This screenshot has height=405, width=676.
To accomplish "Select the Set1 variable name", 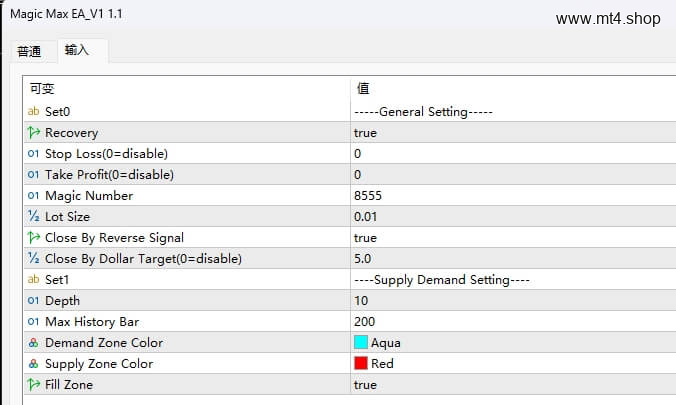I will 57,279.
